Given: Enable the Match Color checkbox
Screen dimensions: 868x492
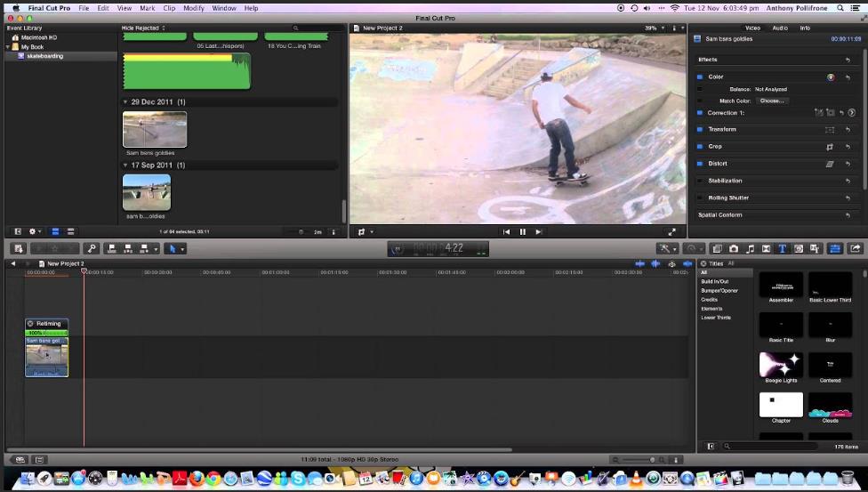Looking at the screenshot, I should tap(700, 101).
